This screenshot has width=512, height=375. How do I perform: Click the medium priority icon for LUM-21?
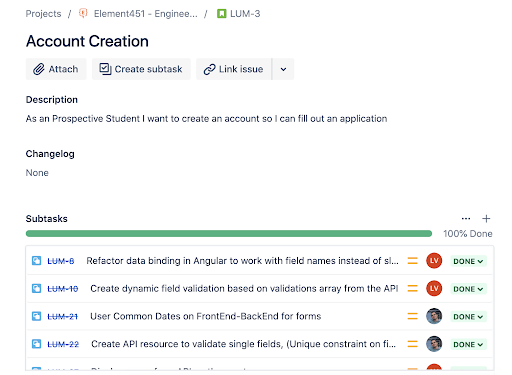click(x=412, y=316)
